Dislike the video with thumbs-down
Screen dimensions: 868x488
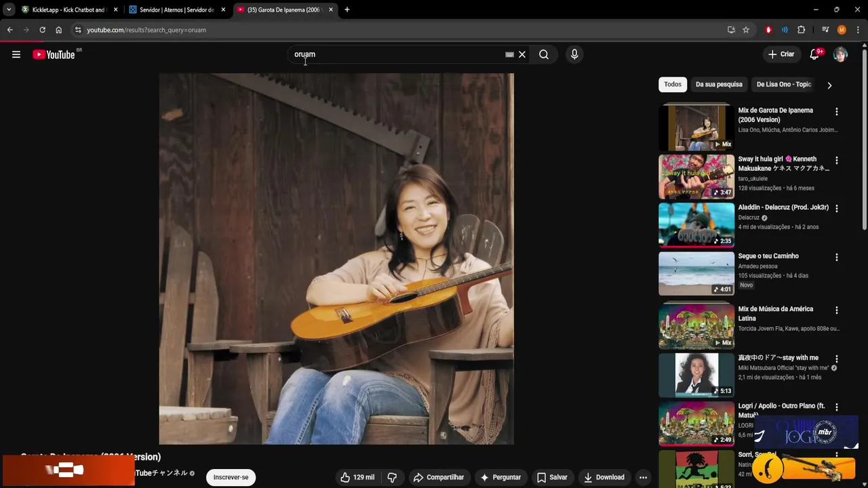pos(392,477)
